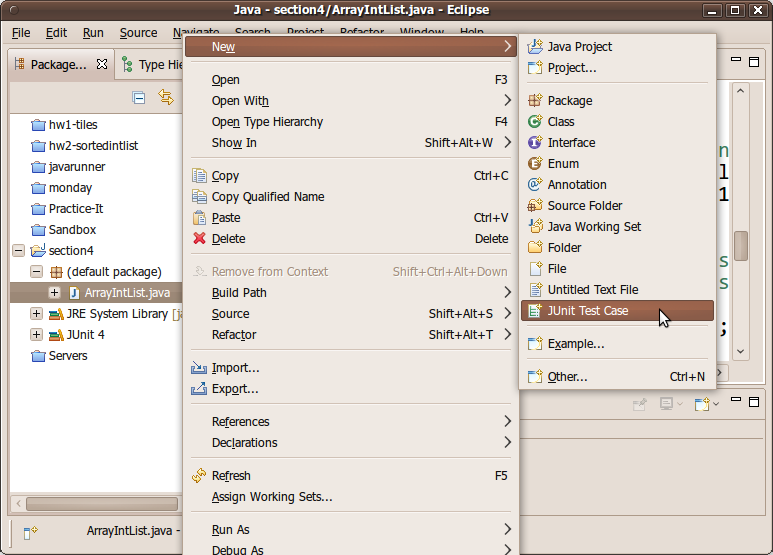The image size is (773, 555).
Task: Click Collapse All icon in Package Explorer
Action: click(139, 97)
